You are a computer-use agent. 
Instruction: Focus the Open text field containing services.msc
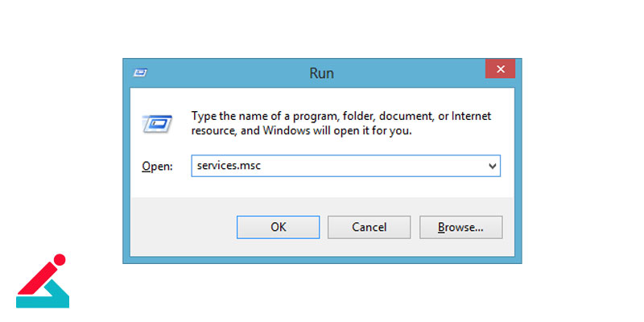pyautogui.click(x=345, y=166)
